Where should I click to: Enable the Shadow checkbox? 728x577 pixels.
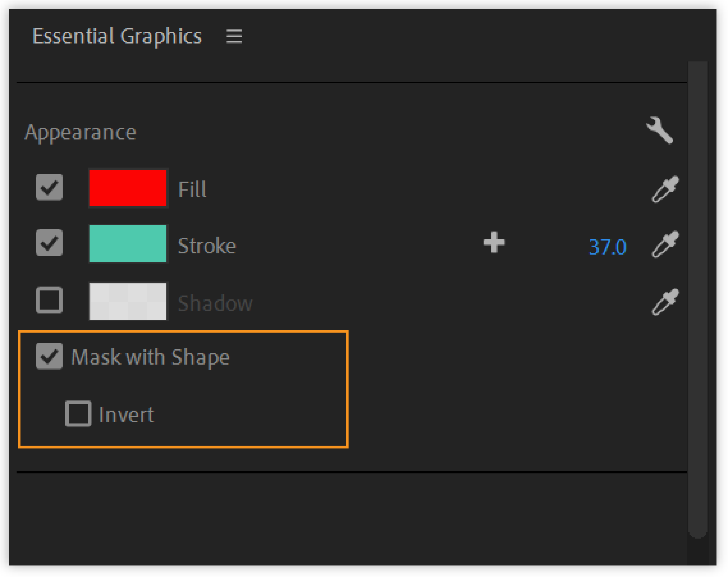tap(49, 301)
